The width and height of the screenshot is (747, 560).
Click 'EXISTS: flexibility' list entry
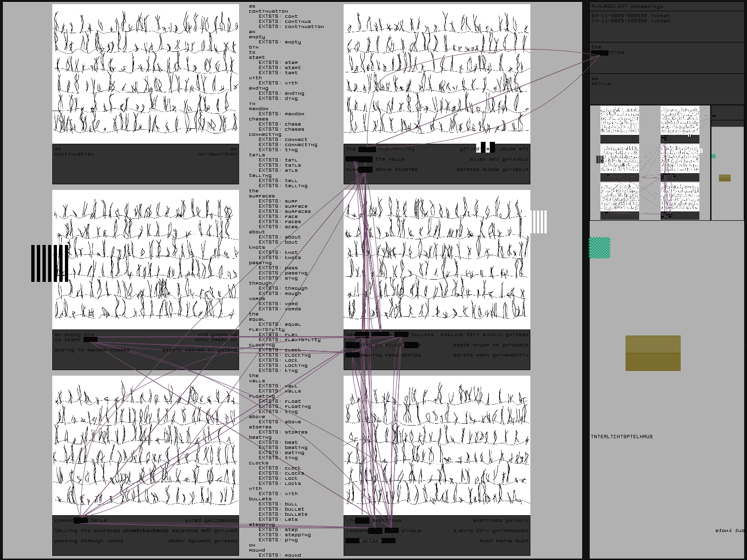click(x=289, y=340)
